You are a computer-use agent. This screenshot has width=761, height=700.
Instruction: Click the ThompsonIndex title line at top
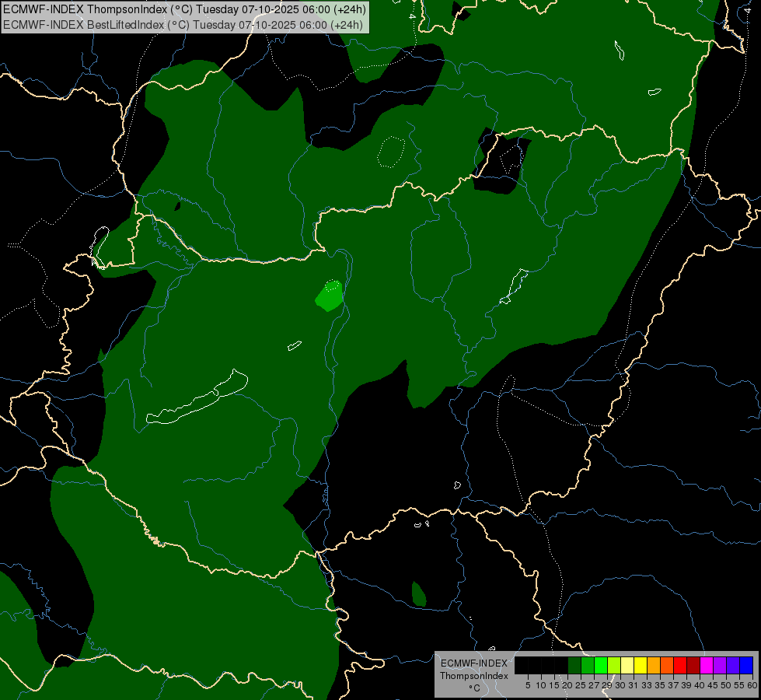183,9
